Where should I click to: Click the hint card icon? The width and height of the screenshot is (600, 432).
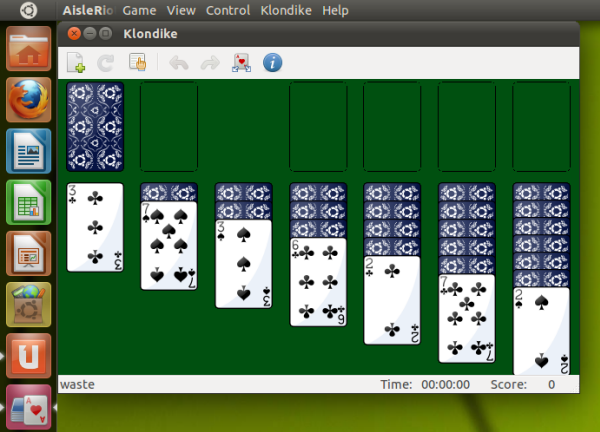pos(241,63)
